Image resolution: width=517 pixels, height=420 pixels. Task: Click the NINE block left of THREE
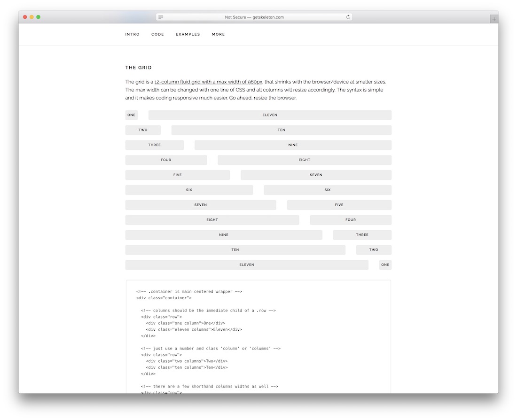click(224, 235)
